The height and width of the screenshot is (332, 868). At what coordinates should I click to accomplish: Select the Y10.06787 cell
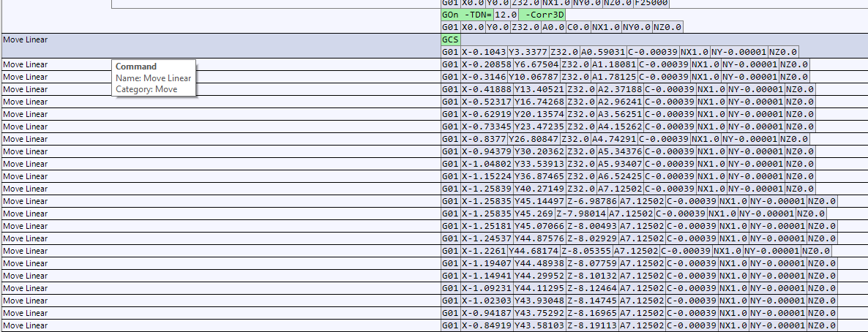(x=534, y=77)
